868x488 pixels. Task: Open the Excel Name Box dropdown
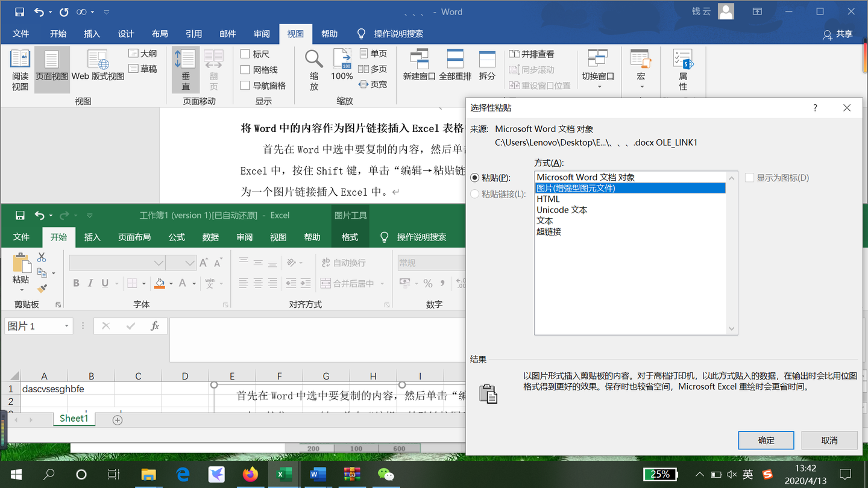tap(66, 326)
